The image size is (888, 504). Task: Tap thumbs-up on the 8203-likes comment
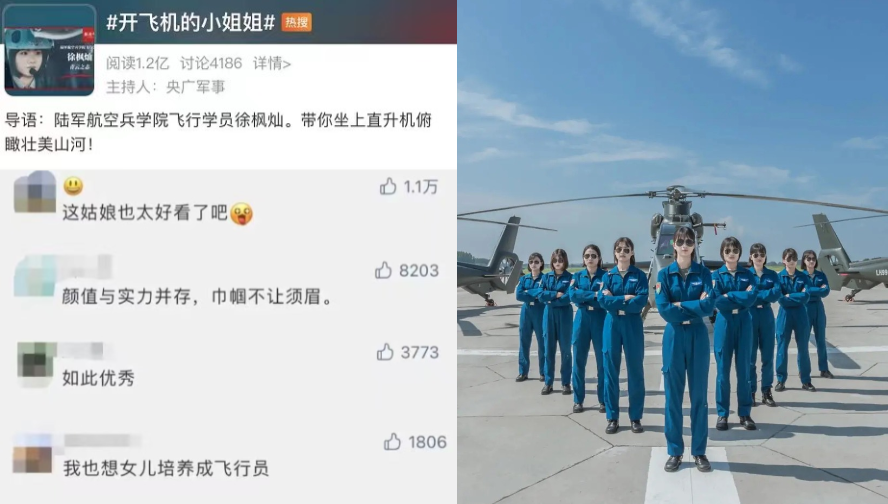click(383, 270)
